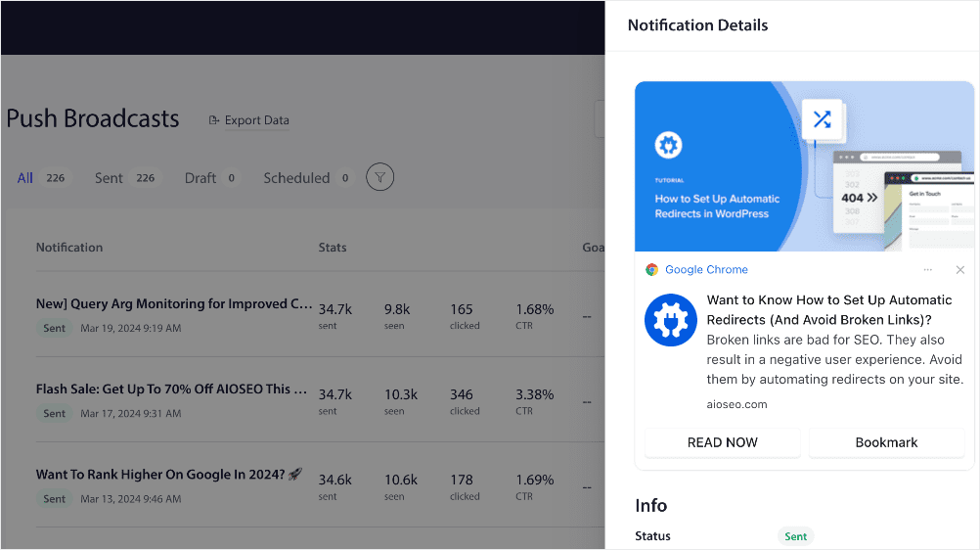Click the 226 count badge next to All
The image size is (980, 550).
coord(56,178)
